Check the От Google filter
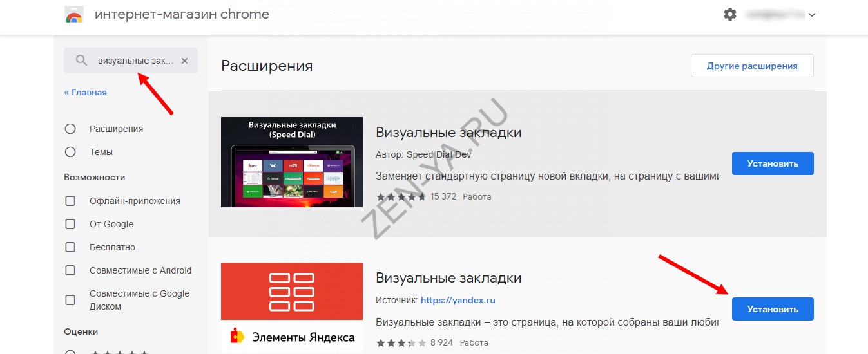Screen dimensions: 868x354 (71, 224)
